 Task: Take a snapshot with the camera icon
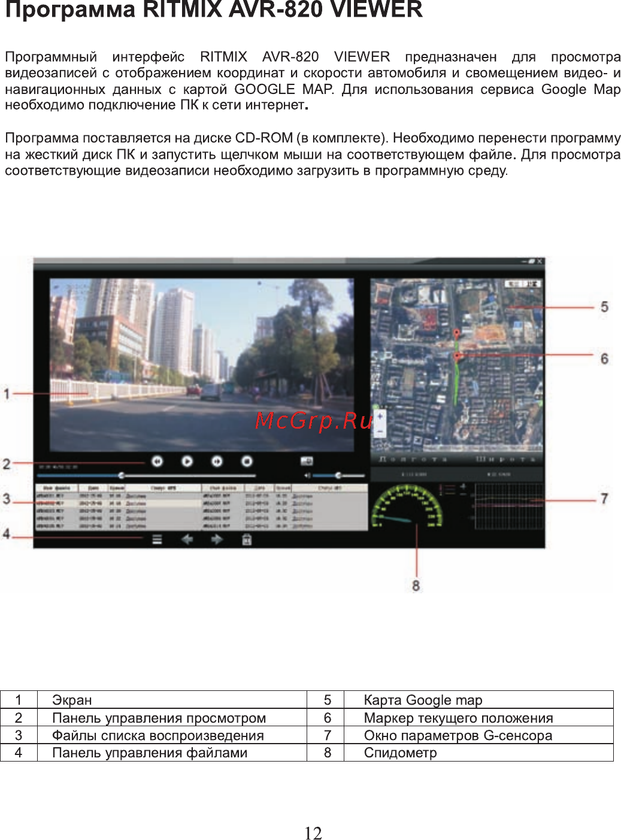click(x=307, y=461)
